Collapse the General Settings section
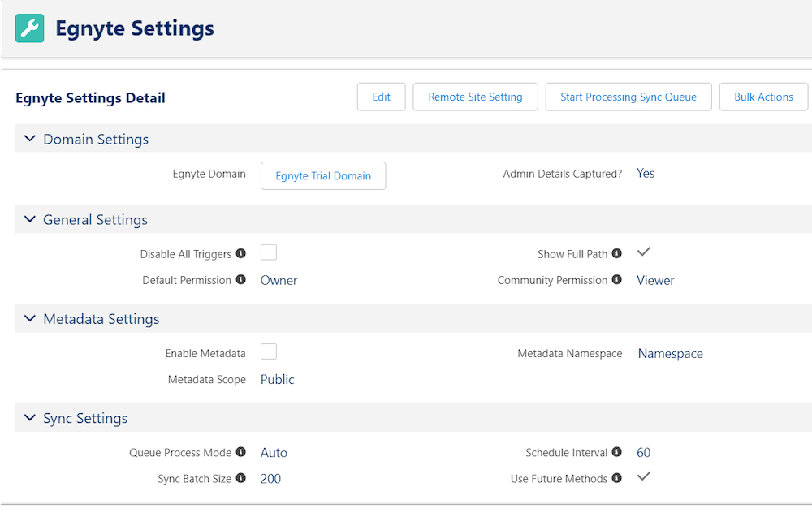This screenshot has width=812, height=513. [x=30, y=219]
